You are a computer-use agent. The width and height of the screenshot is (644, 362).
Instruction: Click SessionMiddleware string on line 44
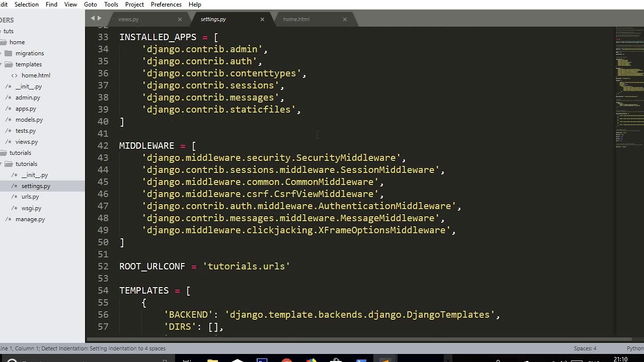pyautogui.click(x=291, y=170)
